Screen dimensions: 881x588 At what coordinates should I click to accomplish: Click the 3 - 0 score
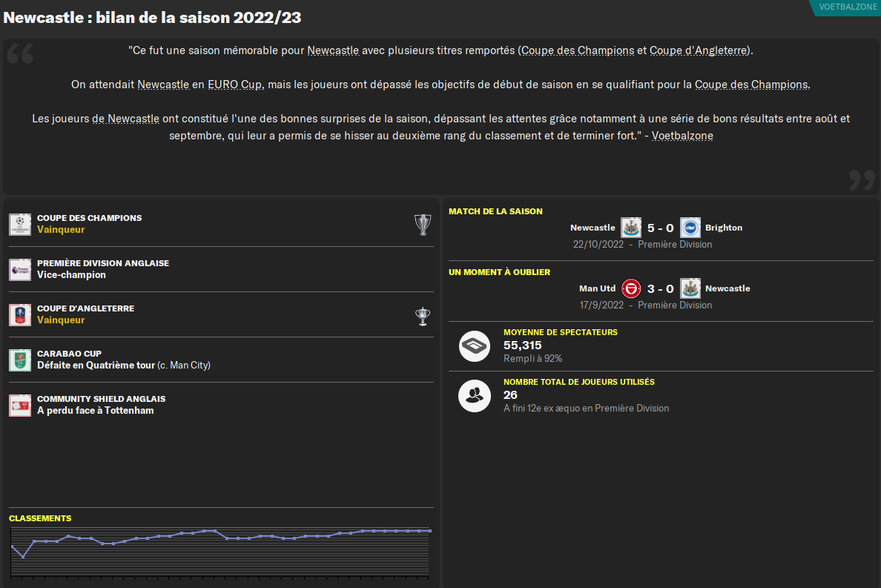click(x=660, y=288)
